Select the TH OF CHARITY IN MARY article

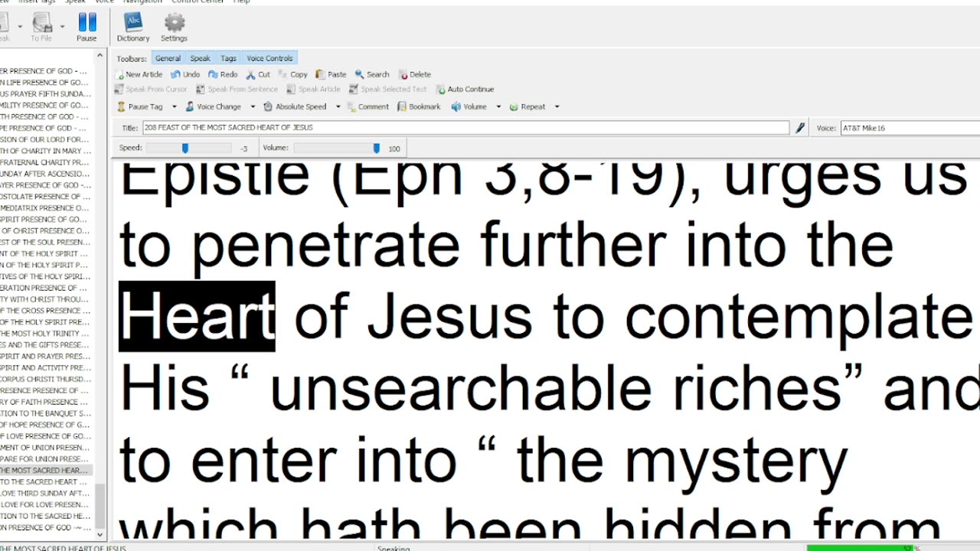46,152
